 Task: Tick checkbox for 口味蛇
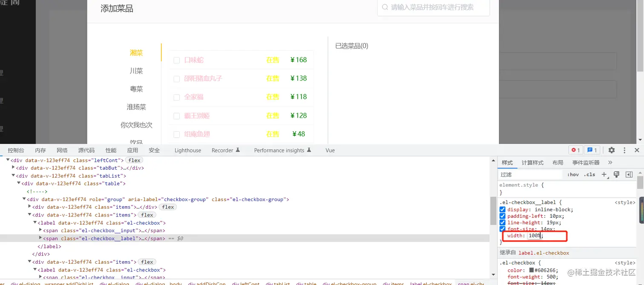[176, 60]
